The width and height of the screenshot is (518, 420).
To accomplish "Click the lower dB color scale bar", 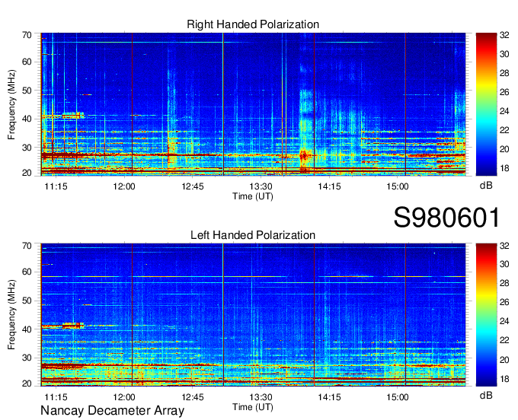I will pyautogui.click(x=486, y=315).
